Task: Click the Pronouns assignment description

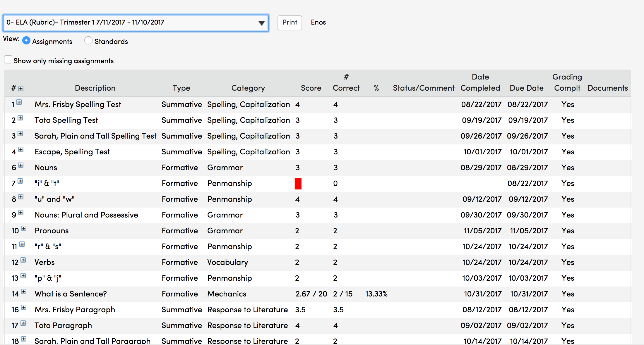Action: point(52,231)
